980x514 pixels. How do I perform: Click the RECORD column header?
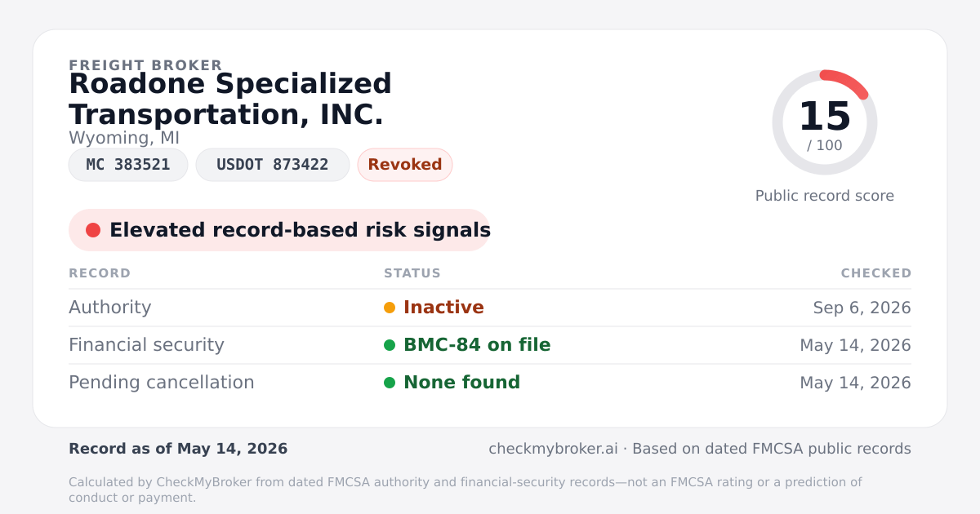pyautogui.click(x=100, y=273)
